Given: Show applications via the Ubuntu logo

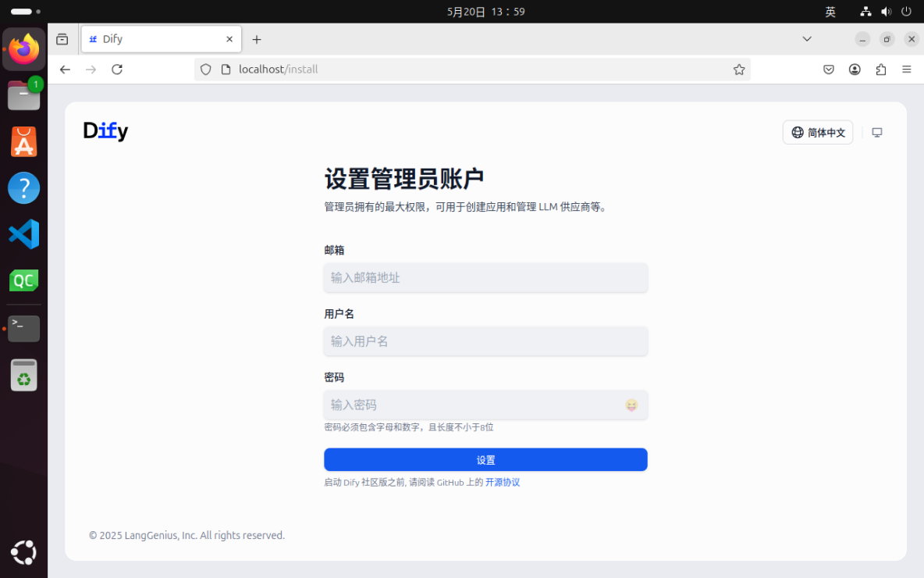Looking at the screenshot, I should 23,553.
